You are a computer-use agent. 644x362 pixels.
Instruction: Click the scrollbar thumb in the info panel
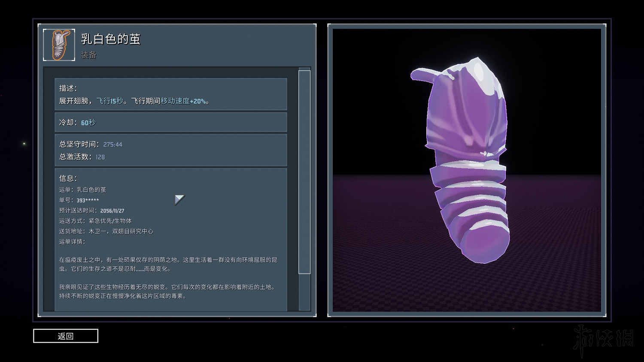(304, 172)
